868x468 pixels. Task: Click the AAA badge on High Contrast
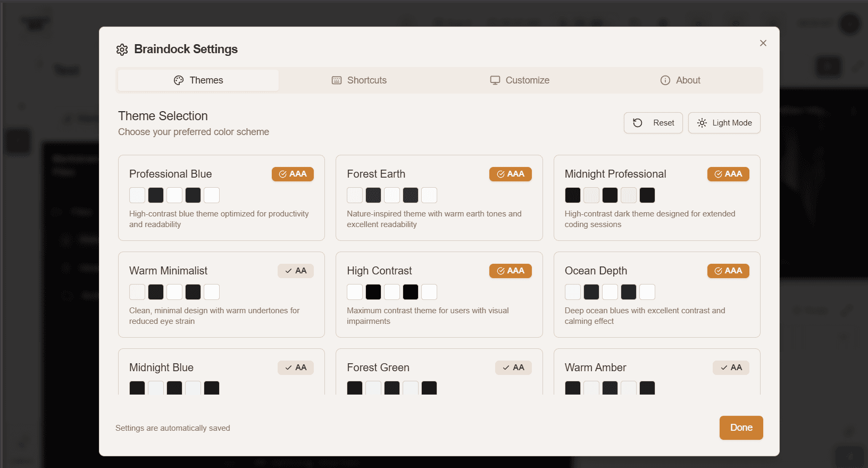511,271
